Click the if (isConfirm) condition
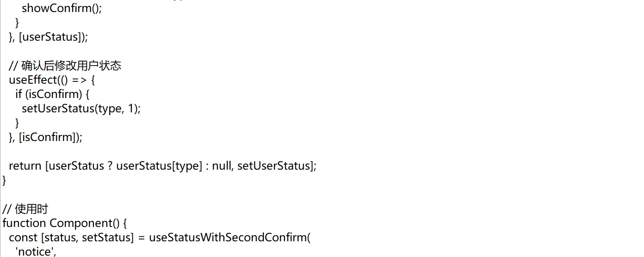This screenshot has height=257, width=644. pyautogui.click(x=52, y=94)
